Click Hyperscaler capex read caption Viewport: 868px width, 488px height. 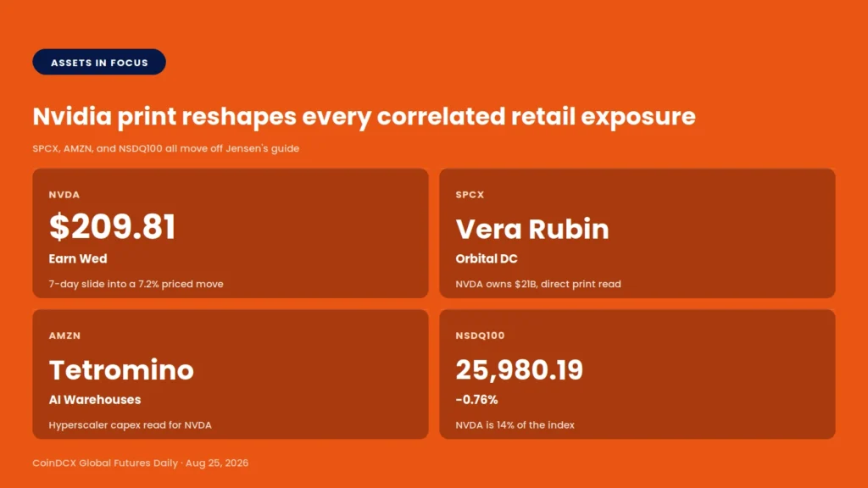(130, 425)
